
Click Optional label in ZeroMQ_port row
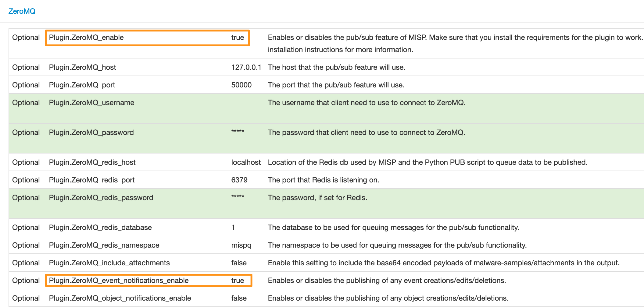coord(26,85)
